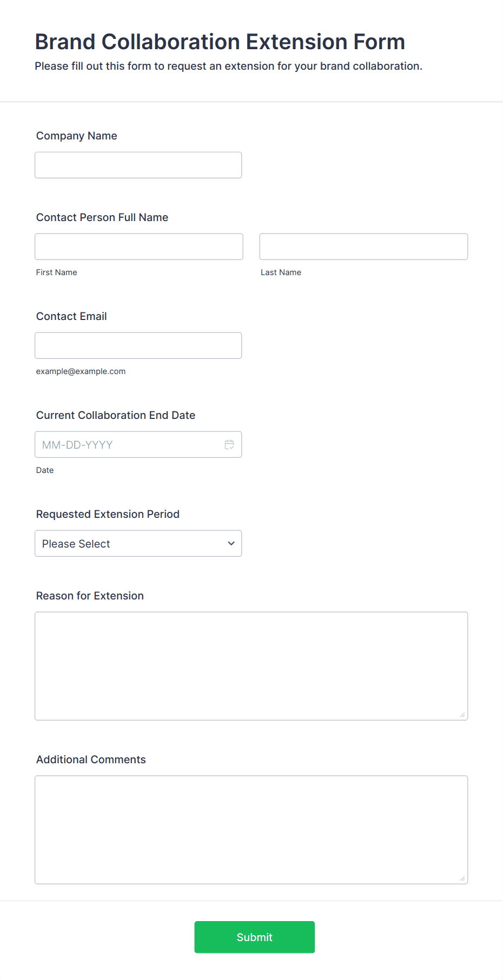The width and height of the screenshot is (503, 980).
Task: Select the Current Collaboration End Date label
Action: [116, 415]
